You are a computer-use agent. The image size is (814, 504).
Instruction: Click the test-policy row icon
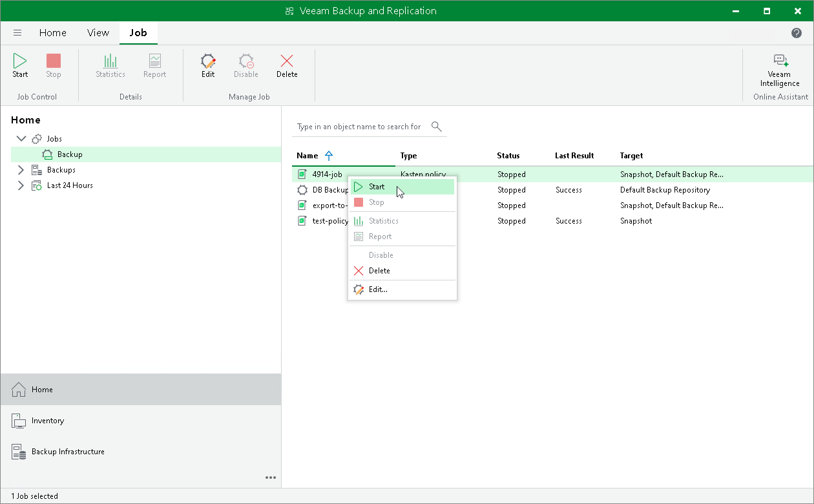(x=302, y=221)
